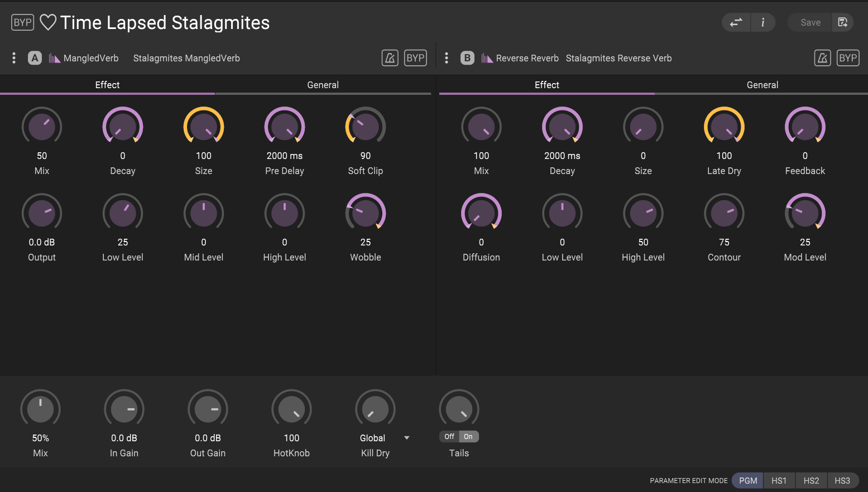Expand the Kill Dry Global dropdown arrow
Image resolution: width=868 pixels, height=492 pixels.
pyautogui.click(x=406, y=438)
